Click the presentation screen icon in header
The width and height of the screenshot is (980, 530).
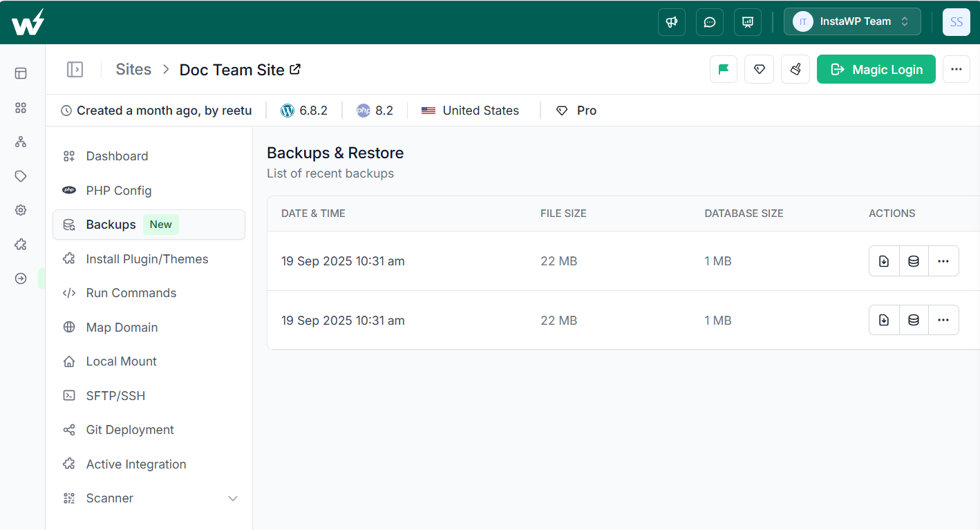[x=747, y=22]
